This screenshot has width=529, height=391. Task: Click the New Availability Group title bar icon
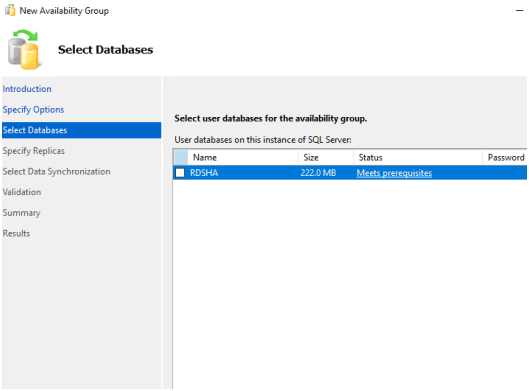(x=10, y=10)
